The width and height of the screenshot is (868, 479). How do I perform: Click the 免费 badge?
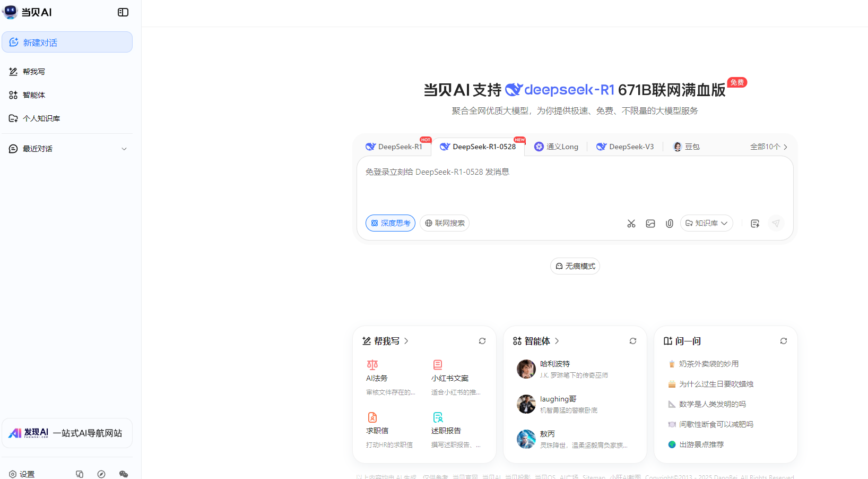point(737,82)
